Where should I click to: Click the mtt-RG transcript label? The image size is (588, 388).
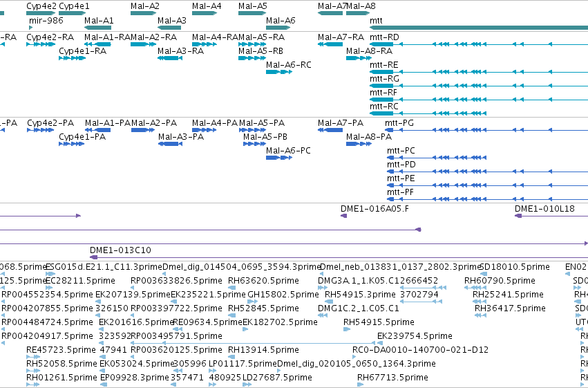click(x=384, y=78)
